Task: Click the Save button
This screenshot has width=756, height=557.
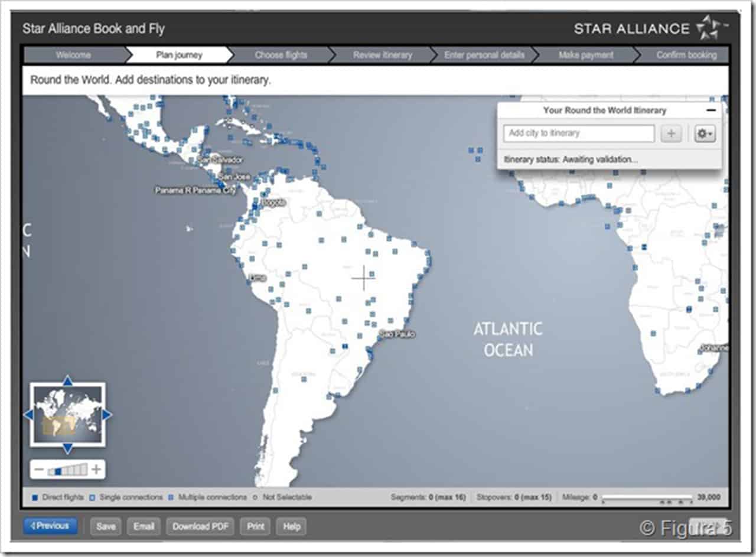Action: coord(106,526)
